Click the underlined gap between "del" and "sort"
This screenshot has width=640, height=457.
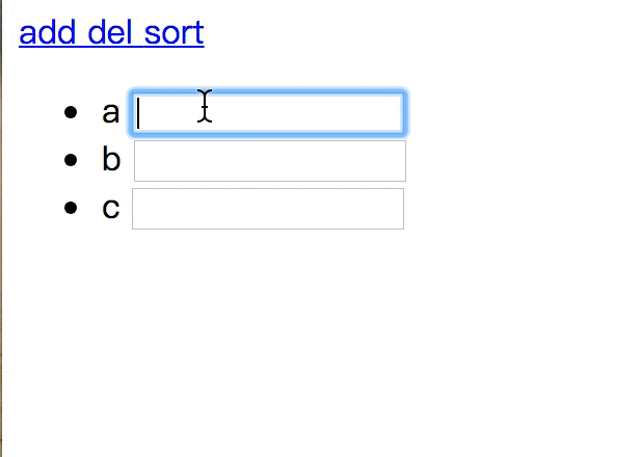[139, 34]
